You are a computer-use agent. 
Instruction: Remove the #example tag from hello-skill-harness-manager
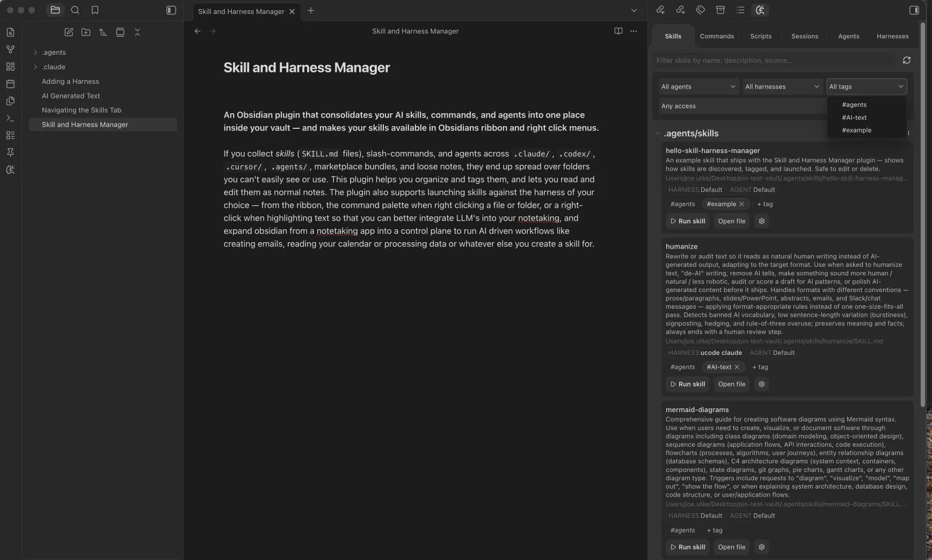click(741, 204)
